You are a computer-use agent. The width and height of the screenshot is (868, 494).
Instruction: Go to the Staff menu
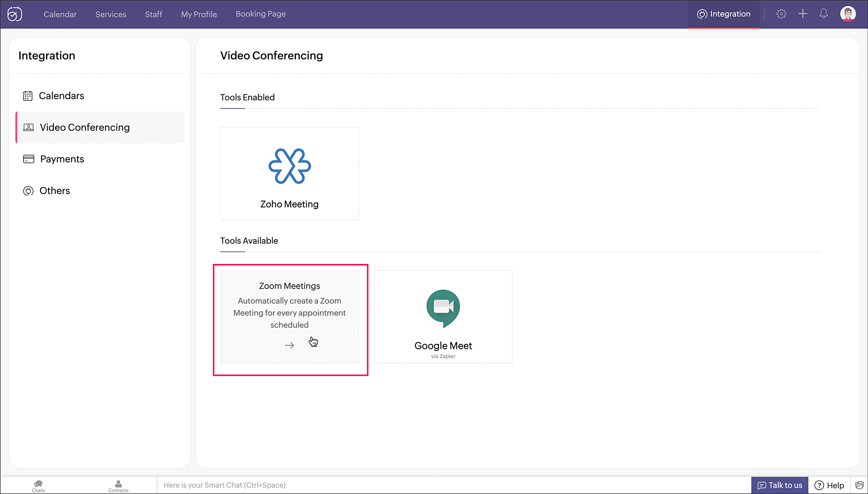point(154,14)
